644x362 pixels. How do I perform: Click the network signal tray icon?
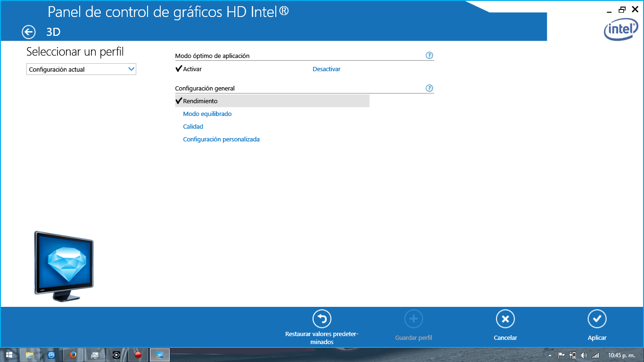595,355
